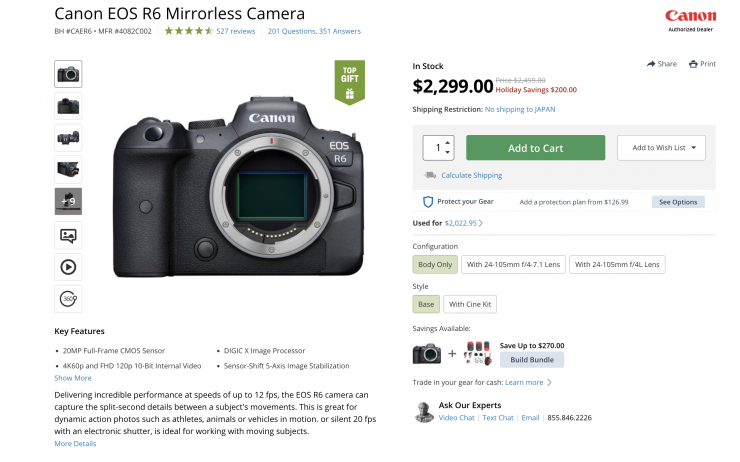
Task: Click the Calculate Shipping truck icon
Action: click(430, 176)
